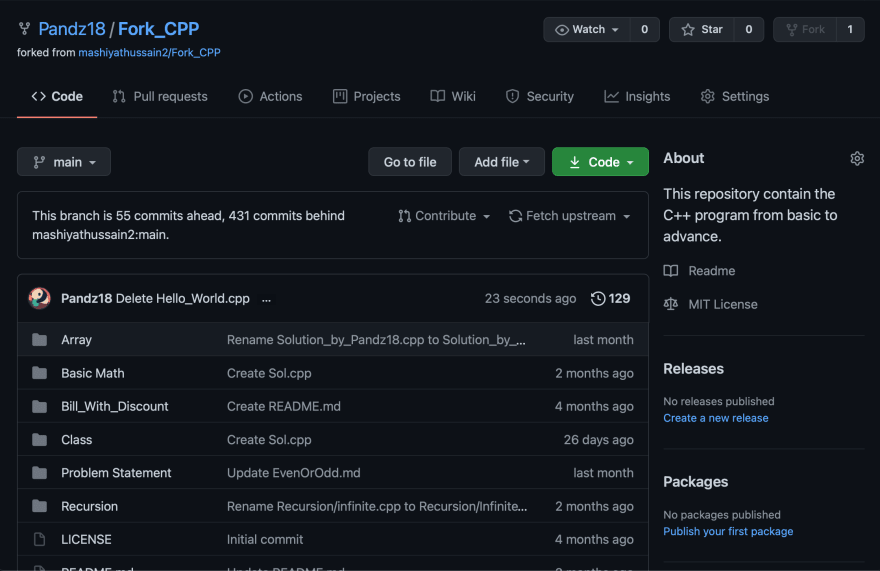
Task: Open the Array folder
Action: pyautogui.click(x=76, y=340)
